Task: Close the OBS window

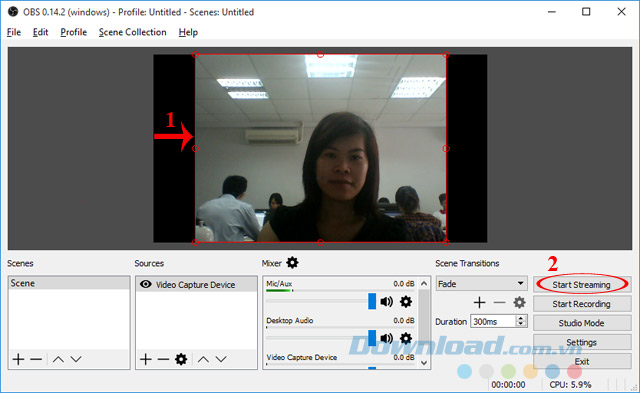Action: click(621, 12)
